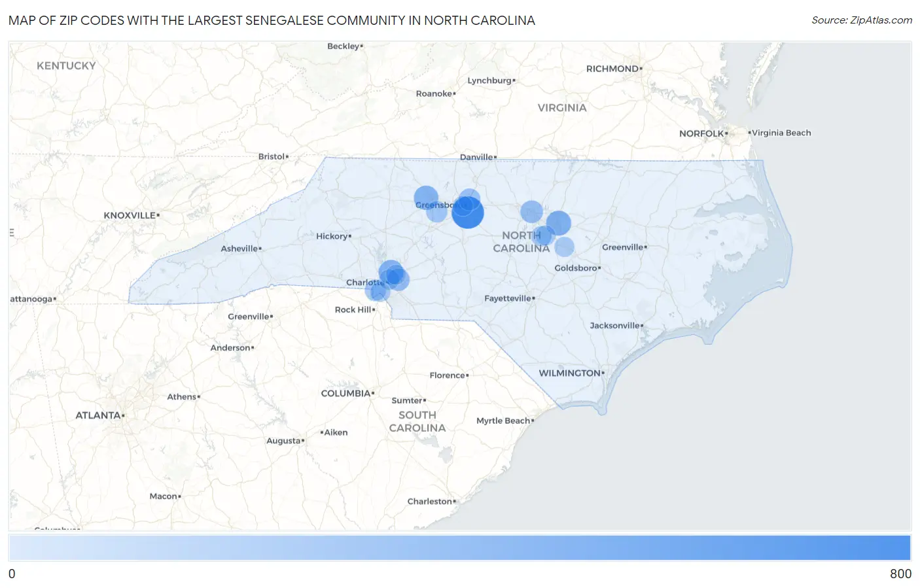Click the 'Charleston' city label
The image size is (920, 588).
[430, 502]
